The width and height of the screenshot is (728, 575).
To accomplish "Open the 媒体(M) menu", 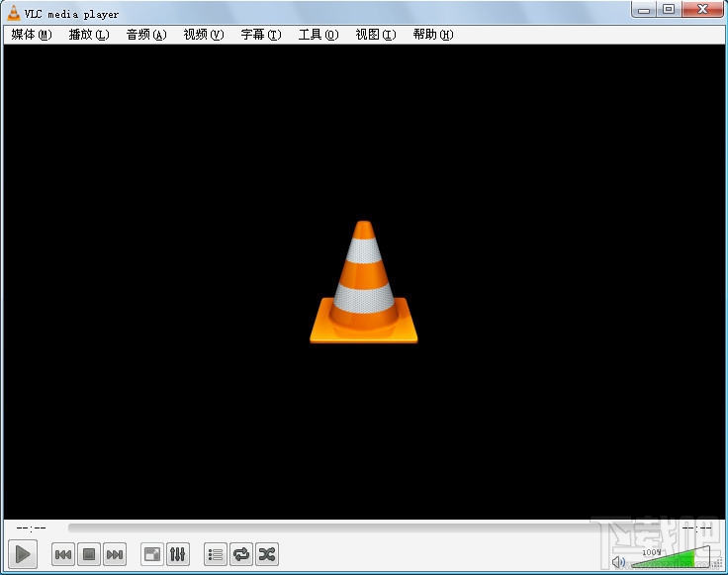I will (x=32, y=35).
